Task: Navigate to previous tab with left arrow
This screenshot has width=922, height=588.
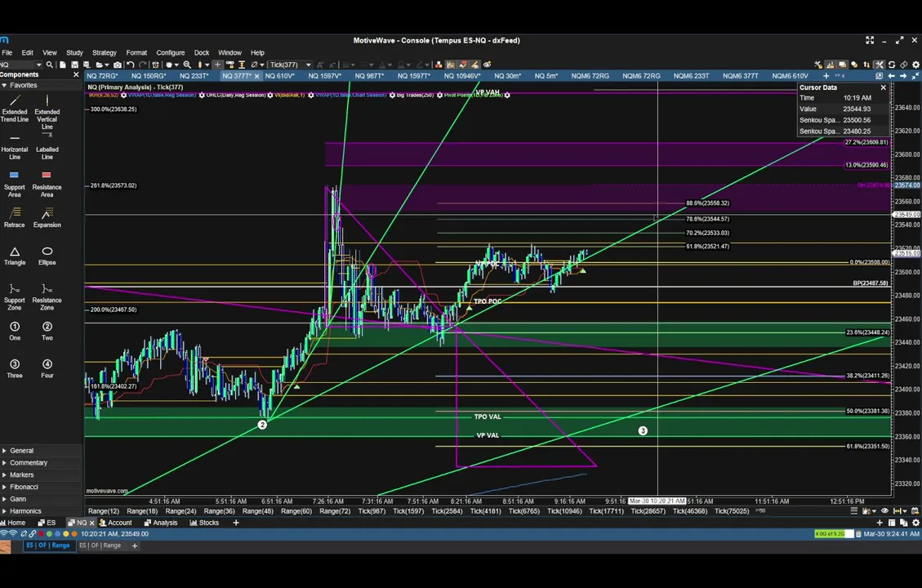Action: (892, 76)
